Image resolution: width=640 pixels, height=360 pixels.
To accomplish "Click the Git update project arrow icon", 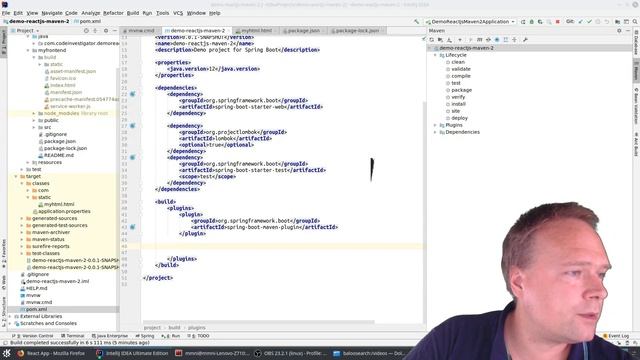I will pyautogui.click(x=580, y=22).
